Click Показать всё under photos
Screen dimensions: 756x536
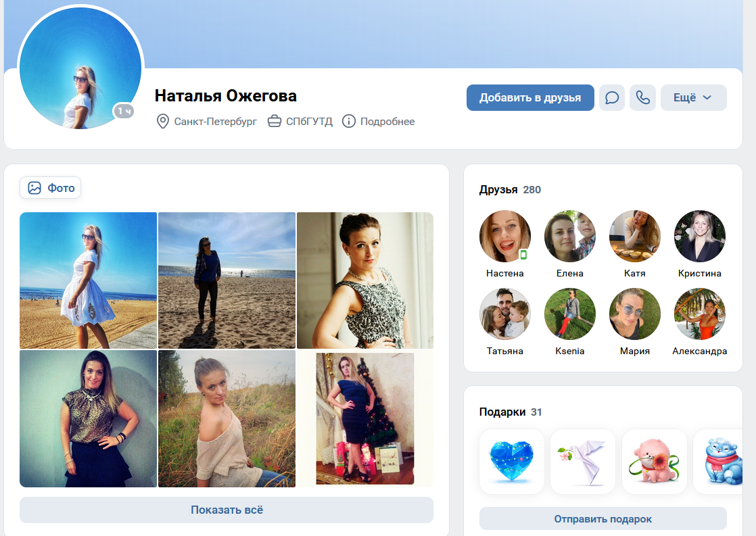227,510
